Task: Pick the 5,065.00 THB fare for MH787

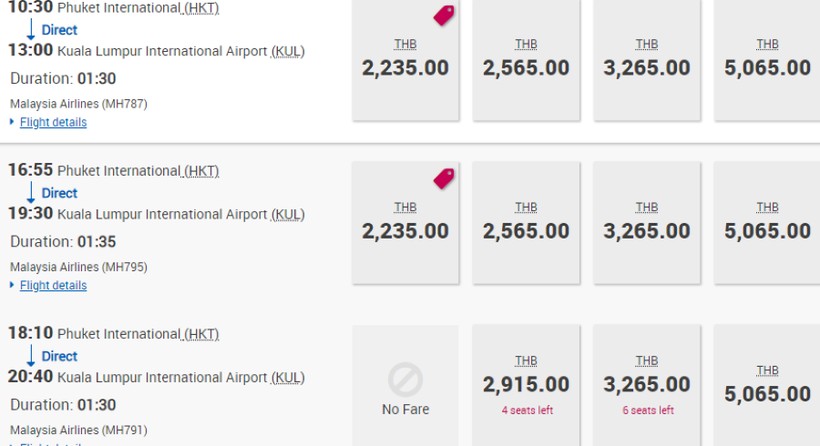Action: tap(767, 60)
